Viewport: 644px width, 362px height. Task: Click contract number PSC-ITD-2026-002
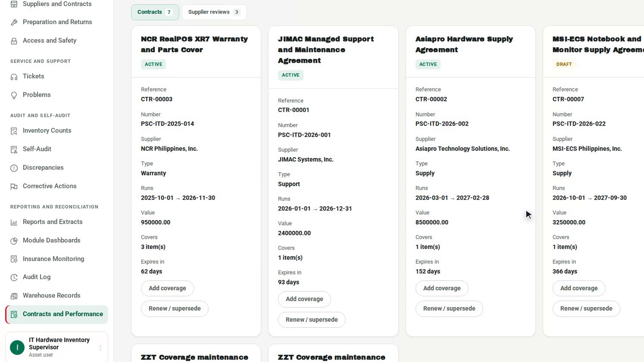(442, 124)
